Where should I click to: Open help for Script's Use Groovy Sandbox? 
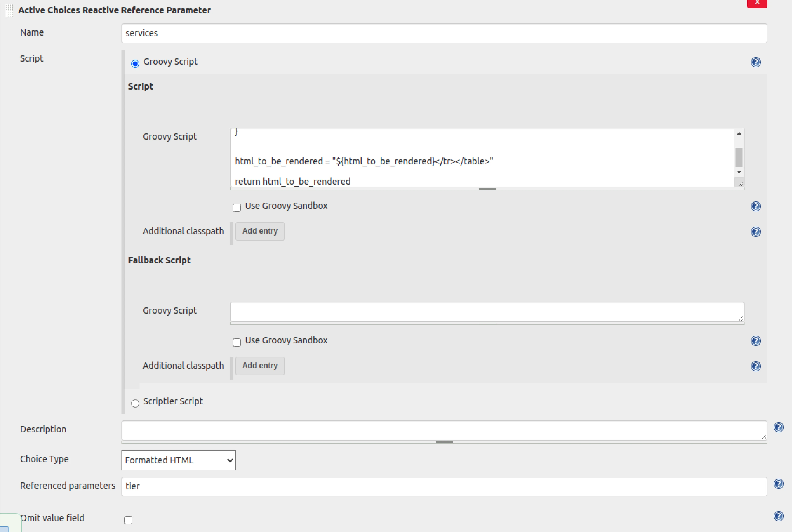click(755, 206)
